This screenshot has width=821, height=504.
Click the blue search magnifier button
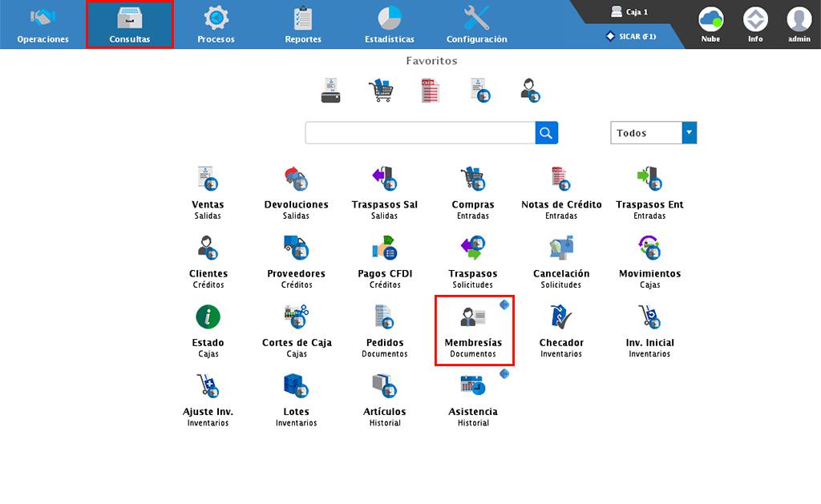(546, 133)
